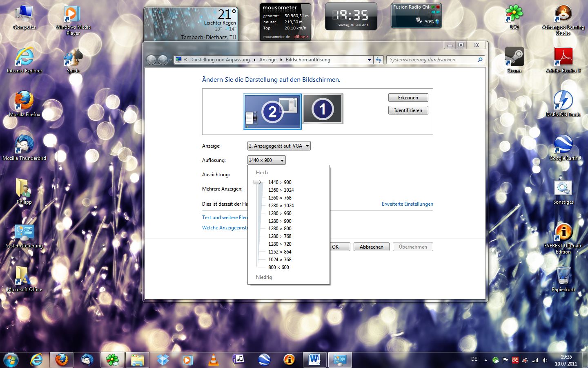
Task: Open the ICQ desktop shortcut
Action: tap(514, 17)
